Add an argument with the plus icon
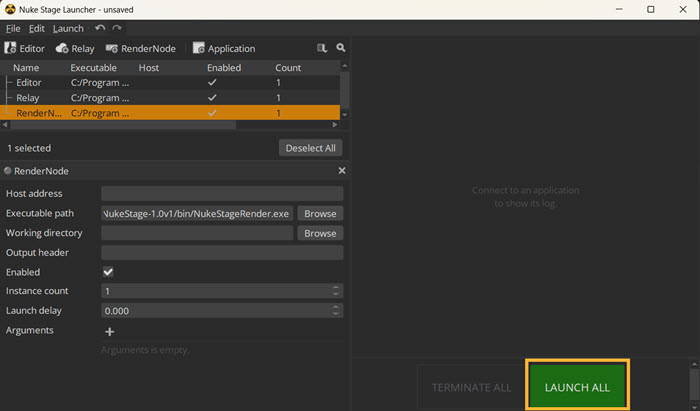700x411 pixels. coord(110,331)
